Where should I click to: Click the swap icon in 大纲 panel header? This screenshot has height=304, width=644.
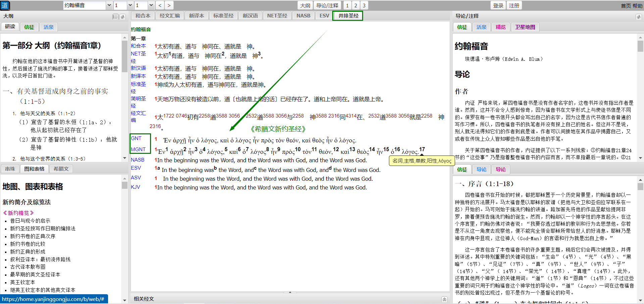pyautogui.click(x=122, y=16)
